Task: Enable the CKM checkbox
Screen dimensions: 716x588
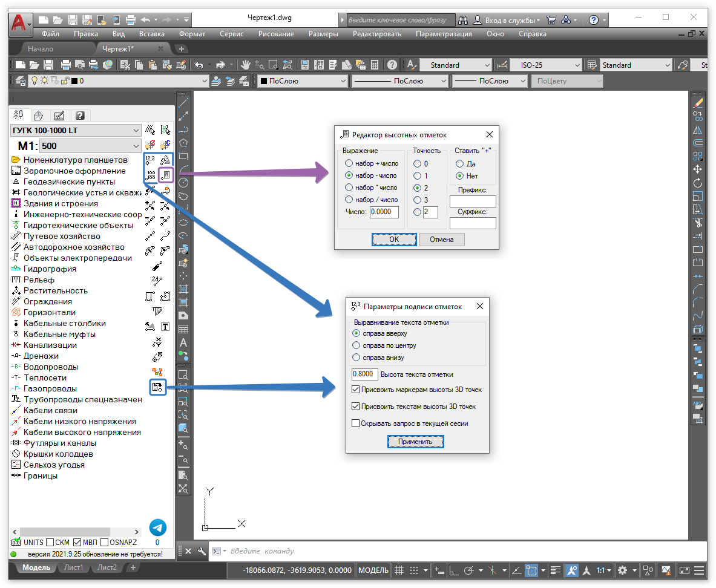Action: tap(50, 543)
